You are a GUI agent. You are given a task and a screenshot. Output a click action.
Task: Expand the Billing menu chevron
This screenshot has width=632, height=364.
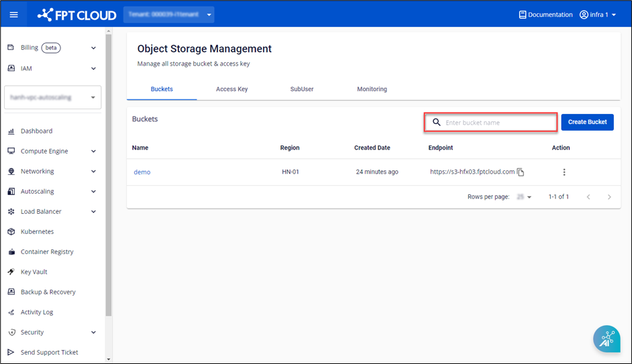point(93,48)
